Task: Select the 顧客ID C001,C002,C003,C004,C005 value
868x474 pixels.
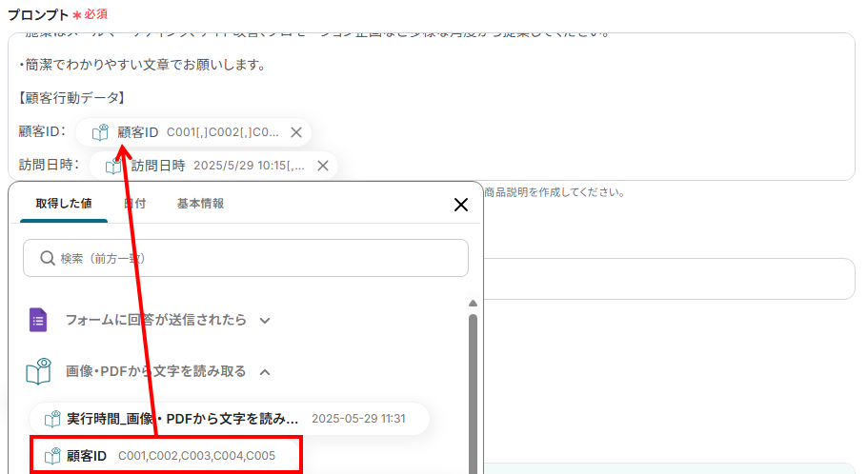Action: click(166, 455)
